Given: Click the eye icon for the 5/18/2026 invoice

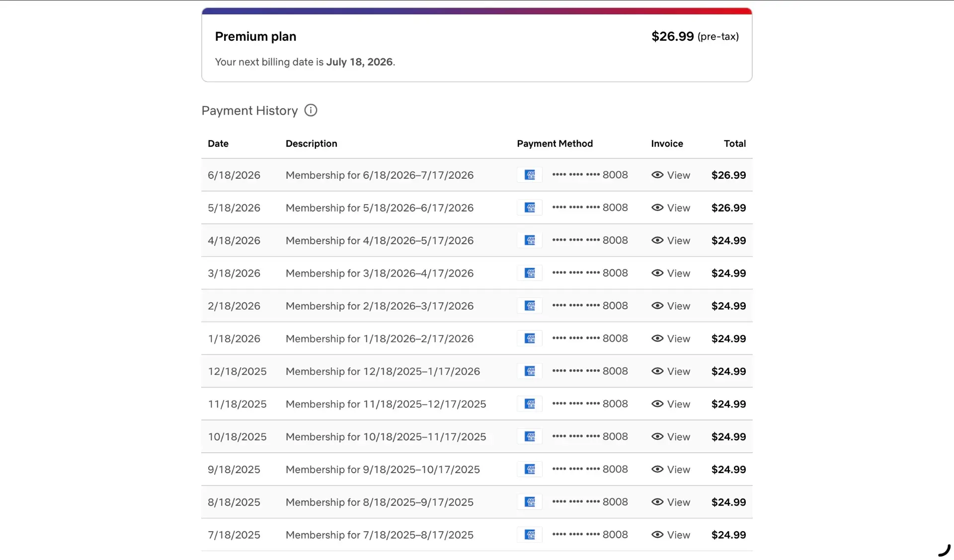Looking at the screenshot, I should click(657, 208).
